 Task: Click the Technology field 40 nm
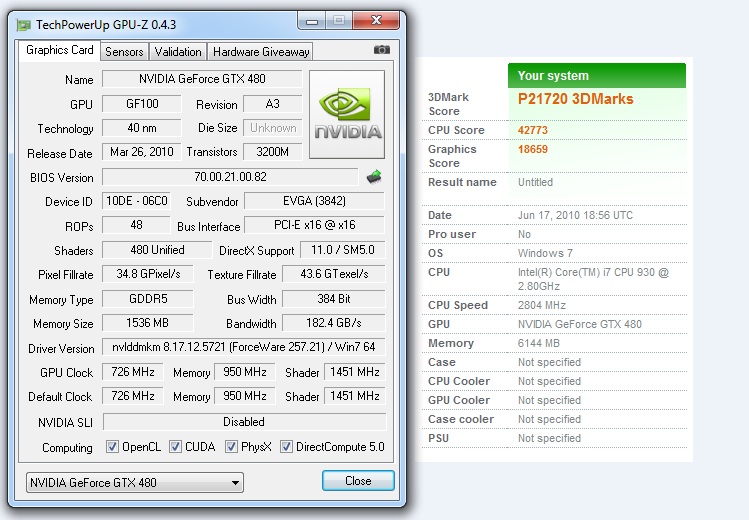pyautogui.click(x=142, y=128)
